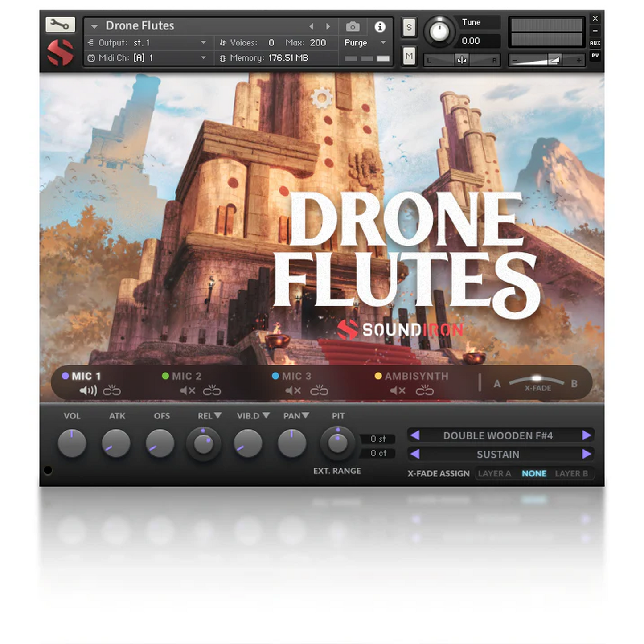
Task: Go to next flute after Double Wooden F#4
Action: (587, 435)
